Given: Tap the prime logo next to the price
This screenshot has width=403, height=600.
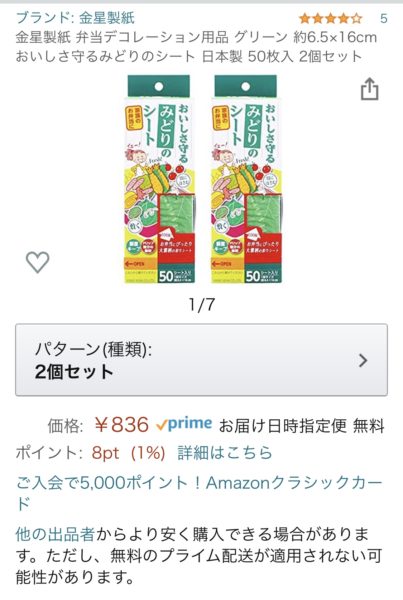Looking at the screenshot, I should click(184, 424).
